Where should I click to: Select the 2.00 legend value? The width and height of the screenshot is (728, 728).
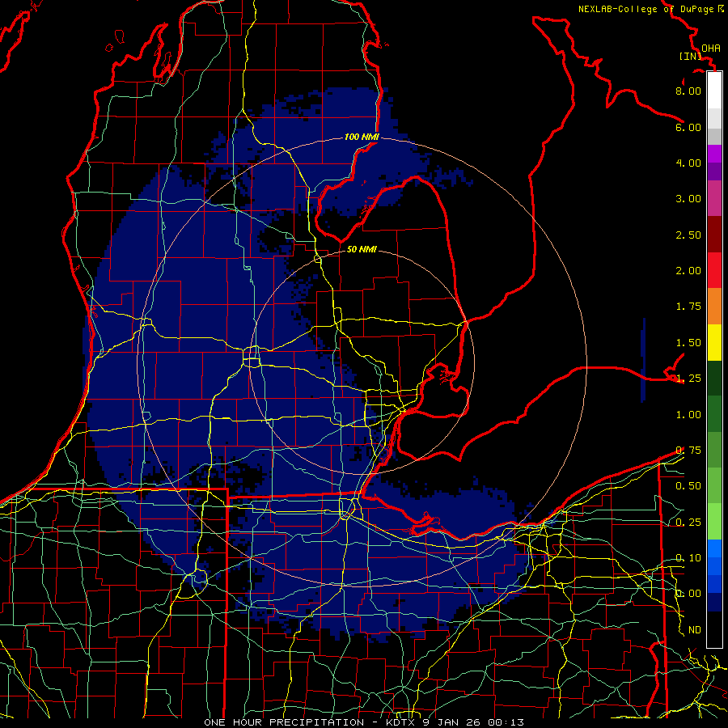tap(688, 271)
